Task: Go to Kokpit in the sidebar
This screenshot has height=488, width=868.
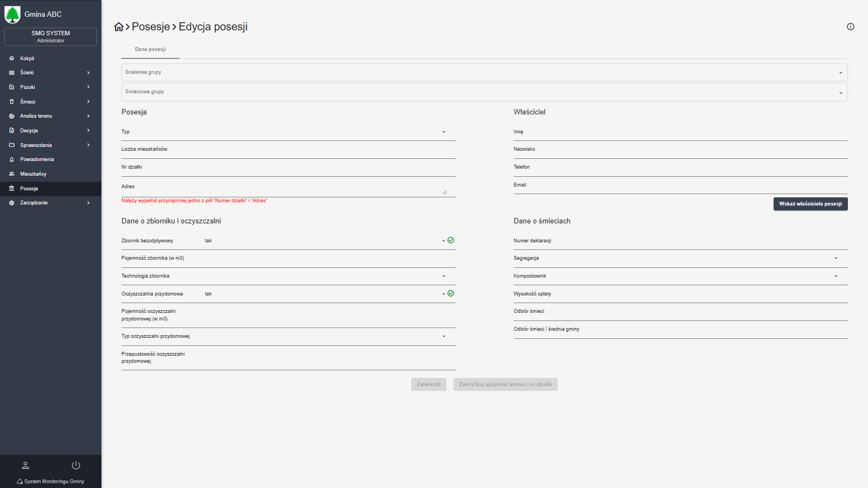Action: (27, 59)
